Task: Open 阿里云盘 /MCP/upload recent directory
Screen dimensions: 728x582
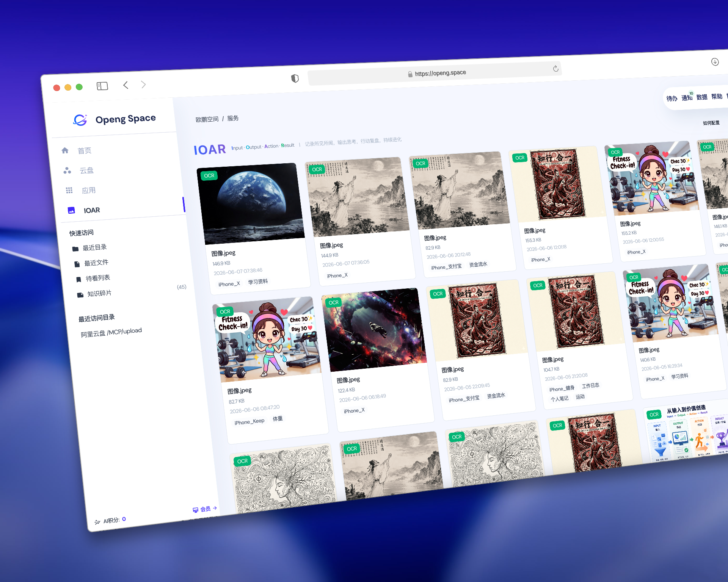Action: (111, 332)
